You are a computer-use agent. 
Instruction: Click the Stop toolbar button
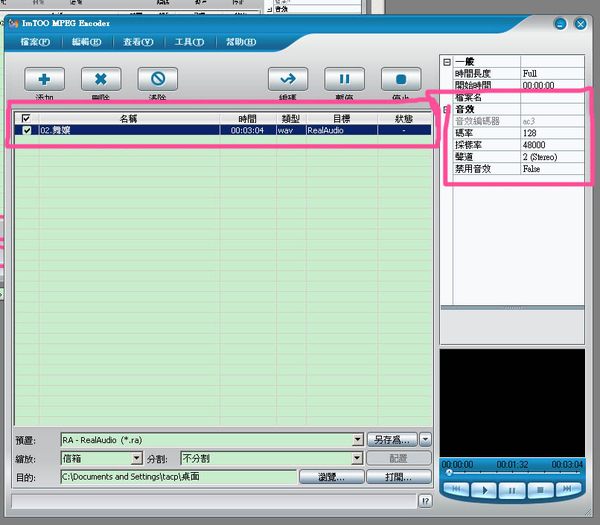point(401,79)
